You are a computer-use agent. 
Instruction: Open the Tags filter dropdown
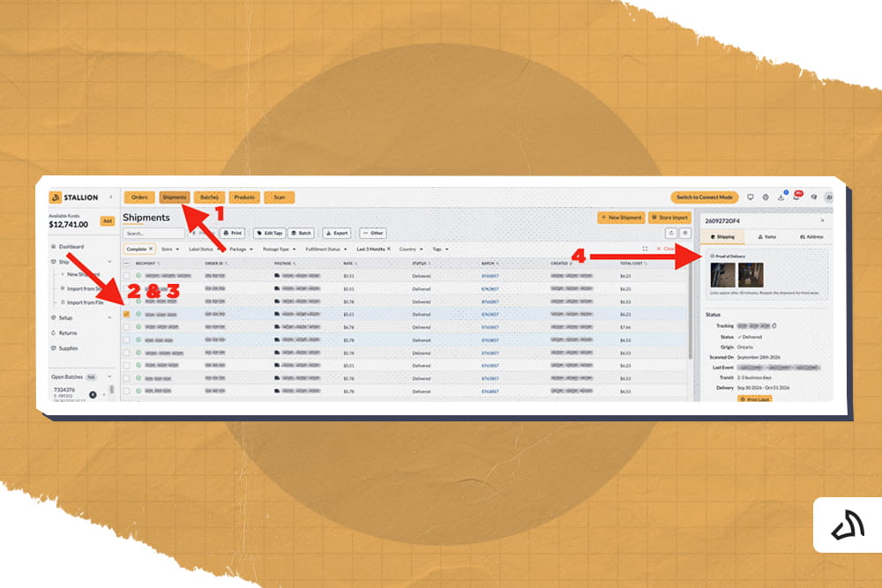440,249
